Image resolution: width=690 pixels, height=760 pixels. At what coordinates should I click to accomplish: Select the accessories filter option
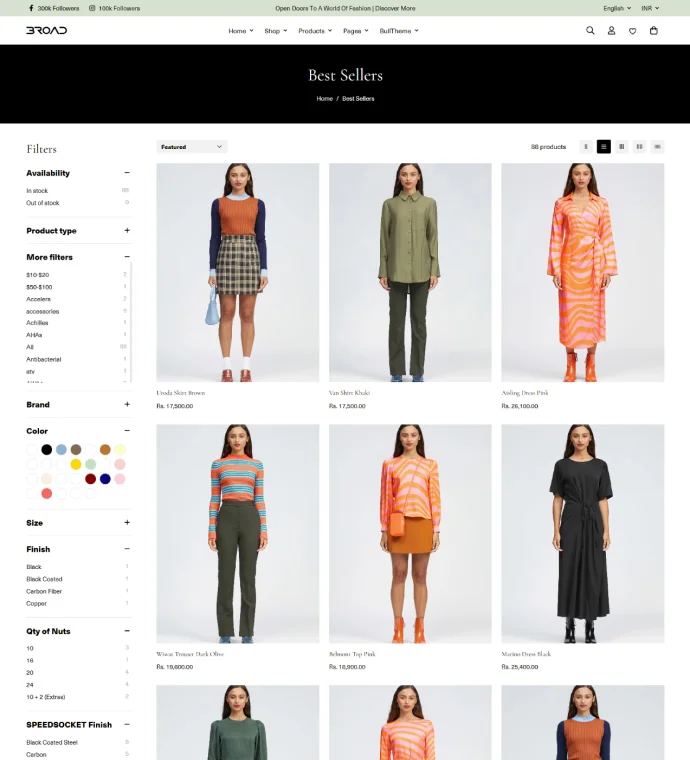coord(43,311)
